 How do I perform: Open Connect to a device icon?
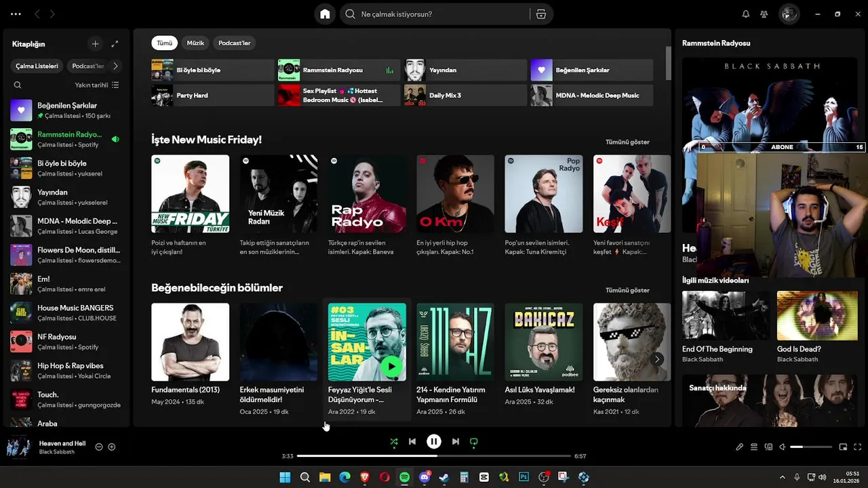(x=768, y=447)
